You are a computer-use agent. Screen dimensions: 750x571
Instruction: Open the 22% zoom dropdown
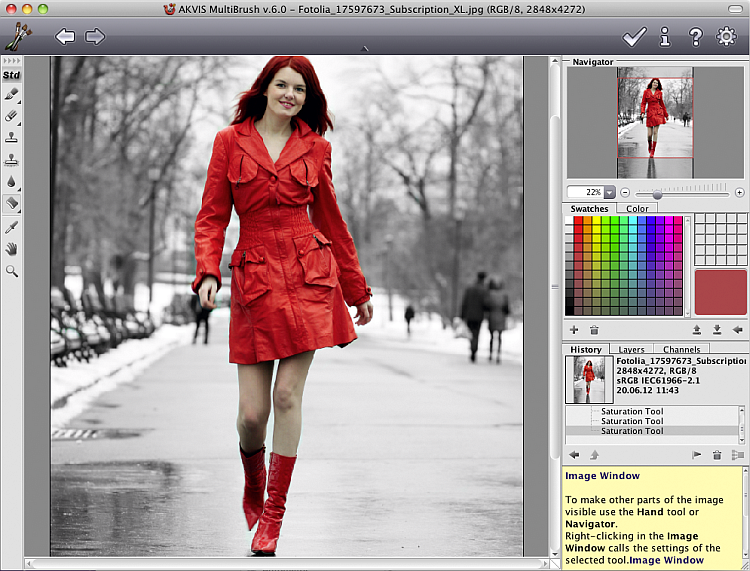[x=609, y=192]
